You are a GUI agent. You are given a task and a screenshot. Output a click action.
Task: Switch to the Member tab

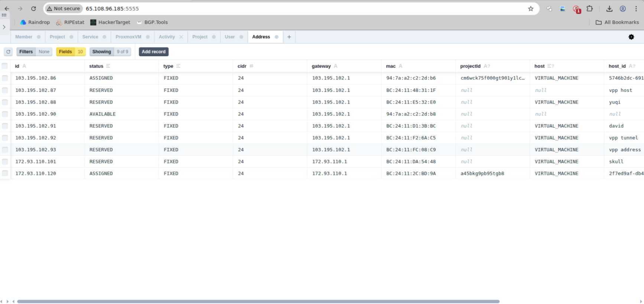pyautogui.click(x=24, y=37)
